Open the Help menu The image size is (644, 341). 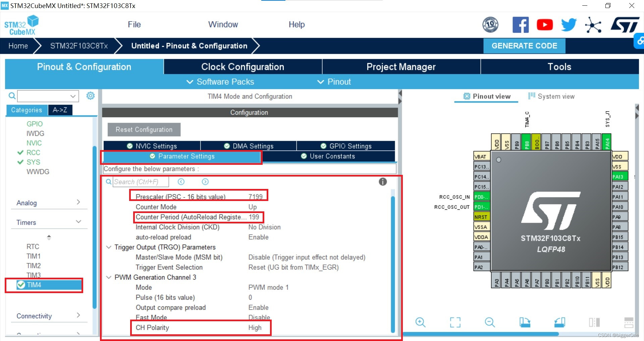click(297, 24)
